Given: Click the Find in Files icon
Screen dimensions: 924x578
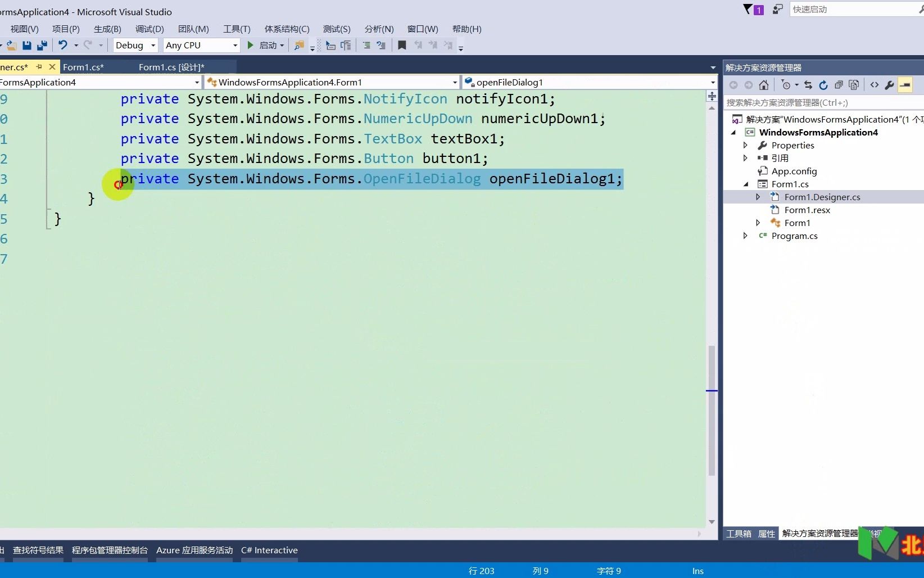Looking at the screenshot, I should [x=300, y=46].
